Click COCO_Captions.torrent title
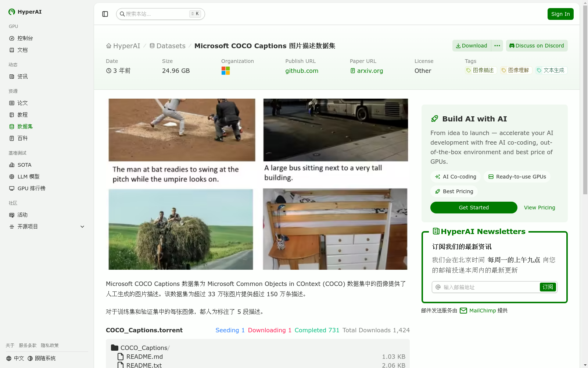The width and height of the screenshot is (588, 368). [144, 330]
